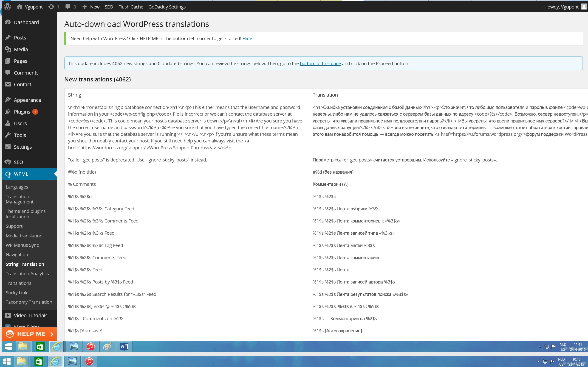Open Internet Explorer from the taskbar

coord(56,346)
